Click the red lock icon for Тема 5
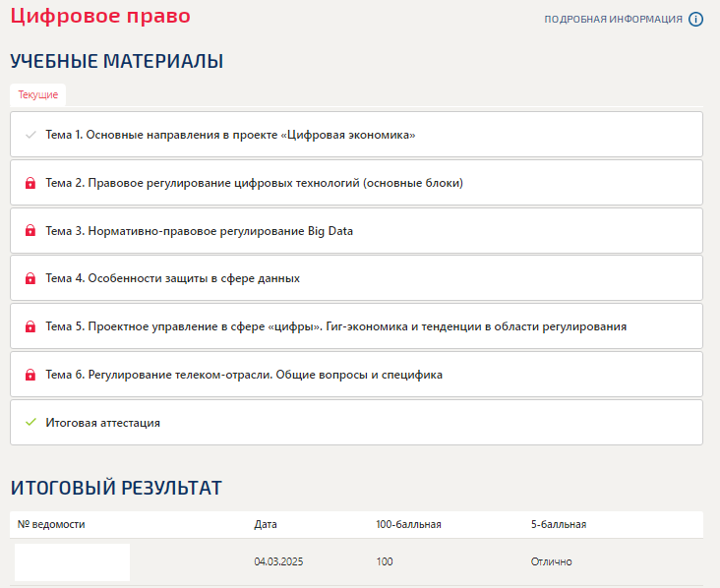The width and height of the screenshot is (720, 588). coord(30,326)
